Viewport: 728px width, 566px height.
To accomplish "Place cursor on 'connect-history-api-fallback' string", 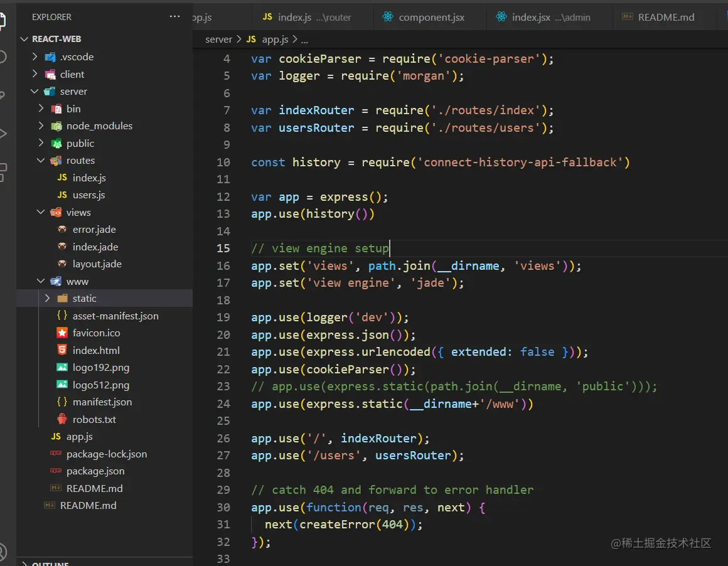I will [x=520, y=162].
